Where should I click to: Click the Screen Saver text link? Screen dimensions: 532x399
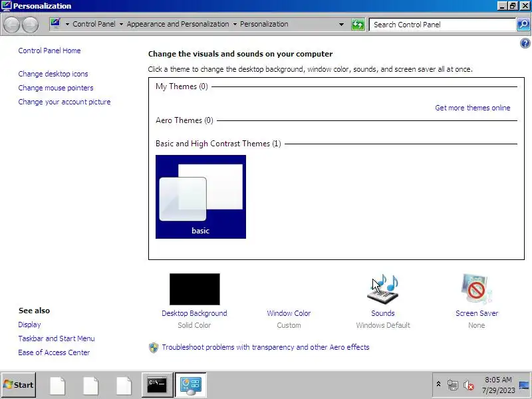point(477,313)
